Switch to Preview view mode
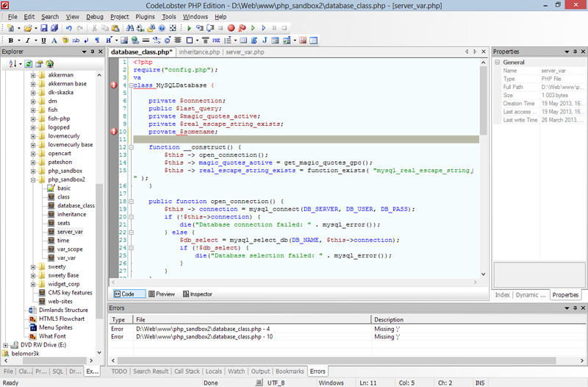Viewport: 588px width, 387px height. 161,294
